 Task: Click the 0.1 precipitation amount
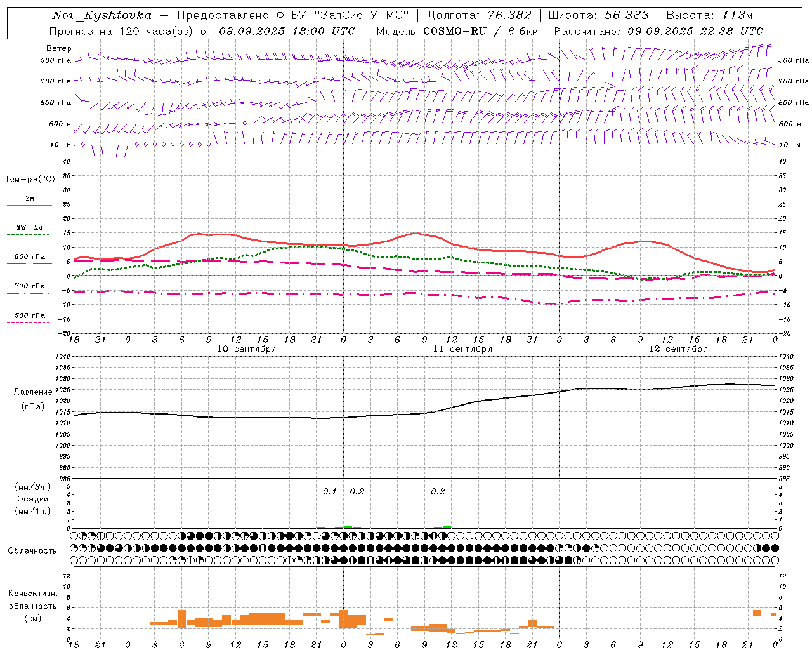pos(330,492)
